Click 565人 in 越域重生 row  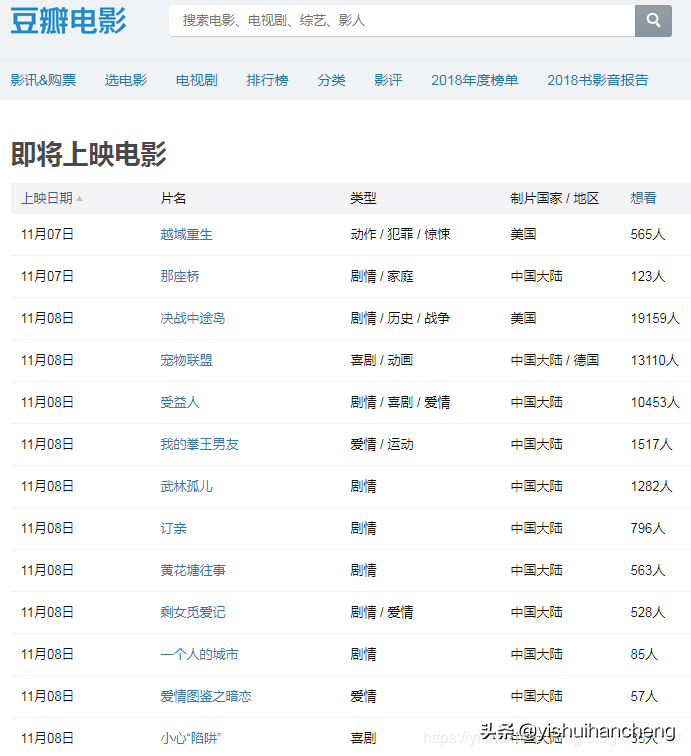648,234
